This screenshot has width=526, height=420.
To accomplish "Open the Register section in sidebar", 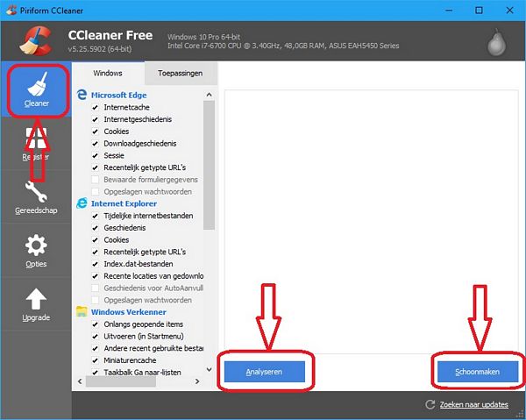I will tap(36, 144).
